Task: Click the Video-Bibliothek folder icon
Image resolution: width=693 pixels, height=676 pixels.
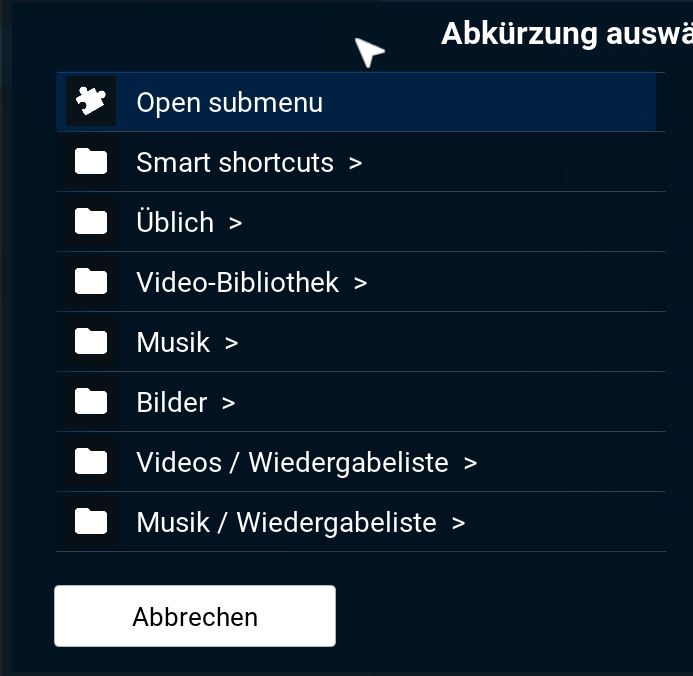Action: point(91,281)
